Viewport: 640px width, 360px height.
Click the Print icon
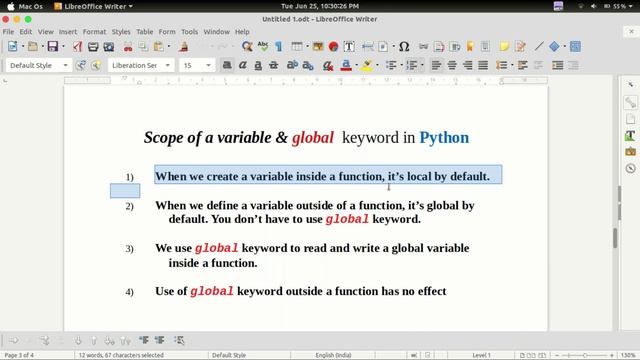point(93,47)
